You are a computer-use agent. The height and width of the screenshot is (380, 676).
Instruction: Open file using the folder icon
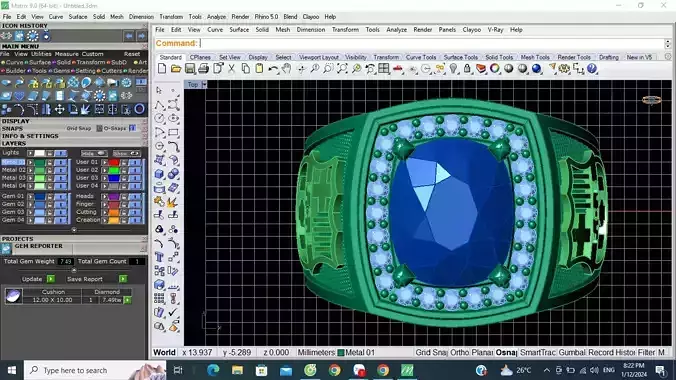[176, 69]
